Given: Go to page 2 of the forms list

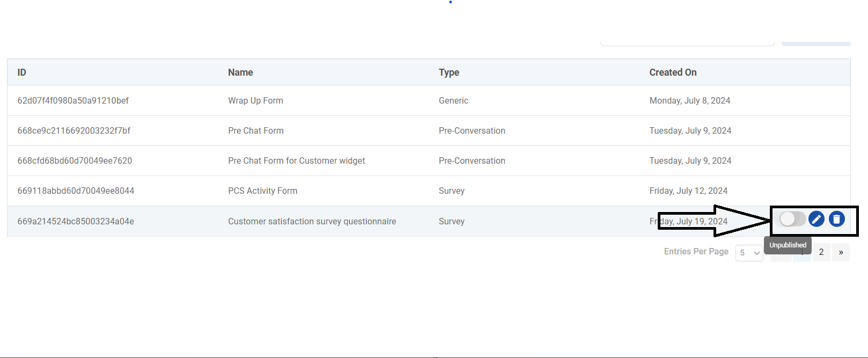Looking at the screenshot, I should point(821,252).
